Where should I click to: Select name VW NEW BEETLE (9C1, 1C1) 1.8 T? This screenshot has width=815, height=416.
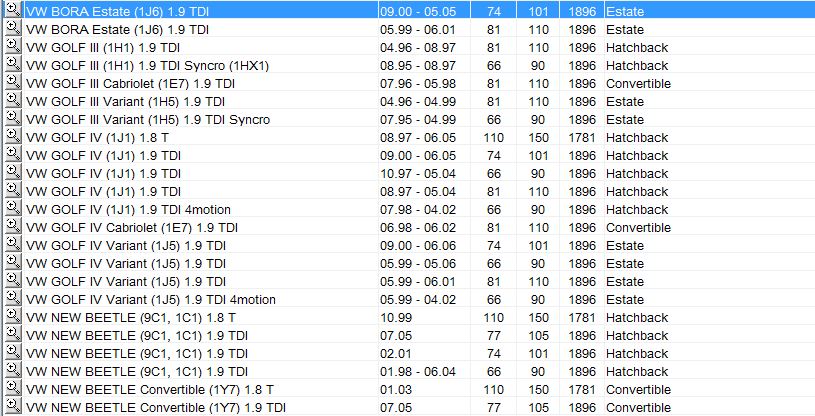[131, 318]
